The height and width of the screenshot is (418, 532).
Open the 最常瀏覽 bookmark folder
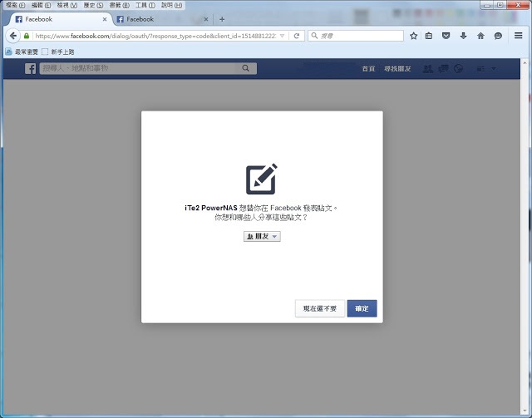click(x=22, y=52)
